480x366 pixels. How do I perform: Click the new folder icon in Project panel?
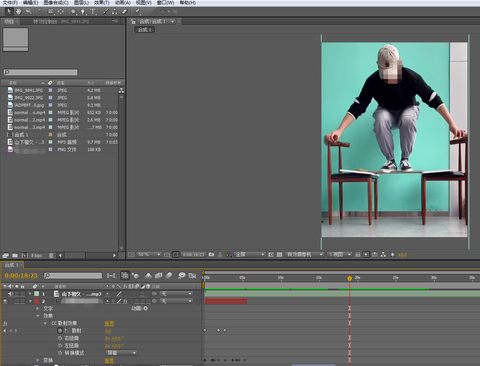15,255
